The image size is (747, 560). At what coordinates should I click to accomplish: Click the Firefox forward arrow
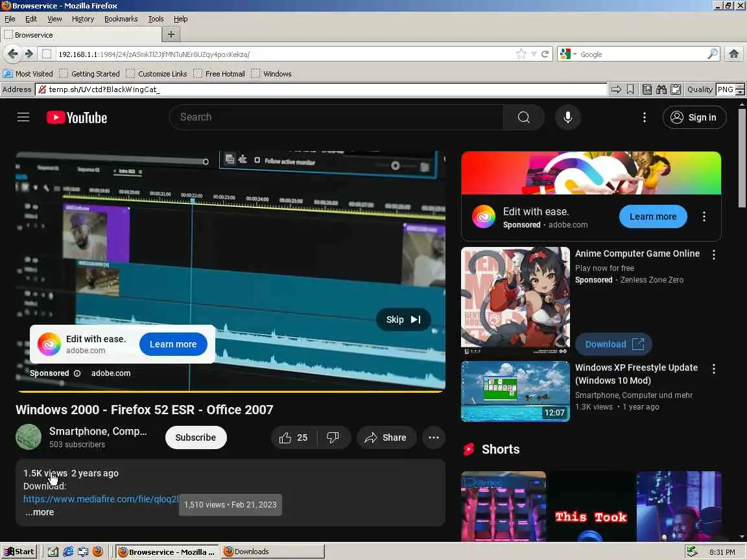[29, 54]
